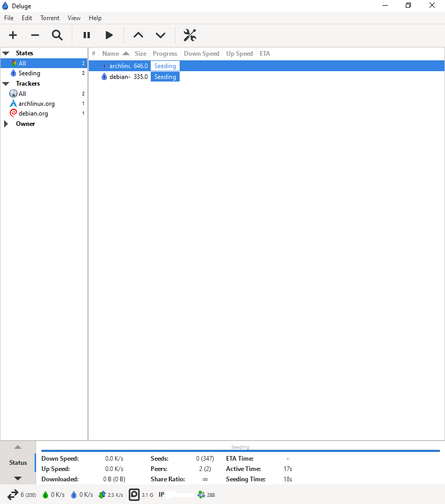Image resolution: width=445 pixels, height=504 pixels.
Task: Click the Share Ratio value
Action: pyautogui.click(x=205, y=479)
